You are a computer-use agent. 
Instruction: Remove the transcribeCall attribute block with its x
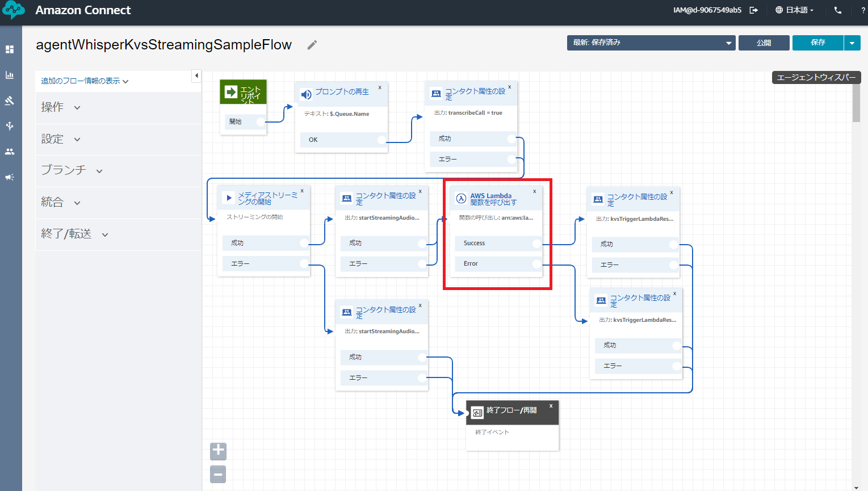[509, 87]
